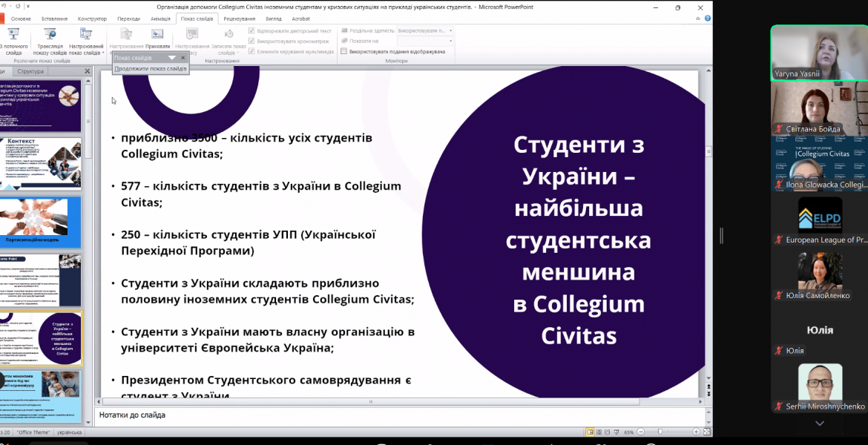Open the Конструктор ribbon tab
This screenshot has width=868, height=445.
93,19
